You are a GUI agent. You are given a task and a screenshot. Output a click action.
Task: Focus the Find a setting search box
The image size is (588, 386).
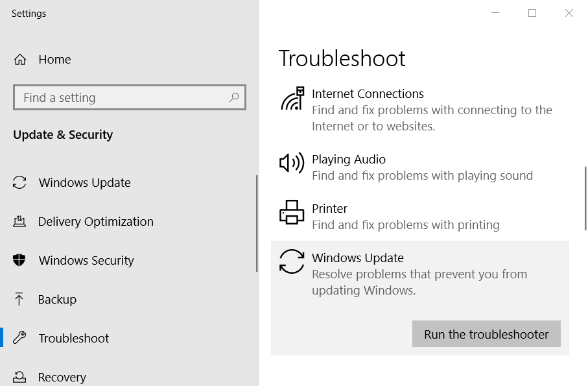pyautogui.click(x=130, y=97)
